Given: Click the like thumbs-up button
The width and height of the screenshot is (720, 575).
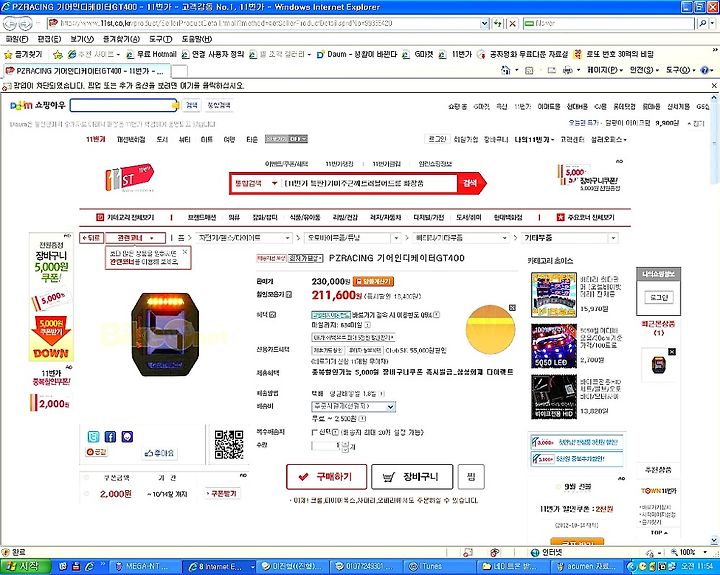Looking at the screenshot, I should [x=159, y=453].
